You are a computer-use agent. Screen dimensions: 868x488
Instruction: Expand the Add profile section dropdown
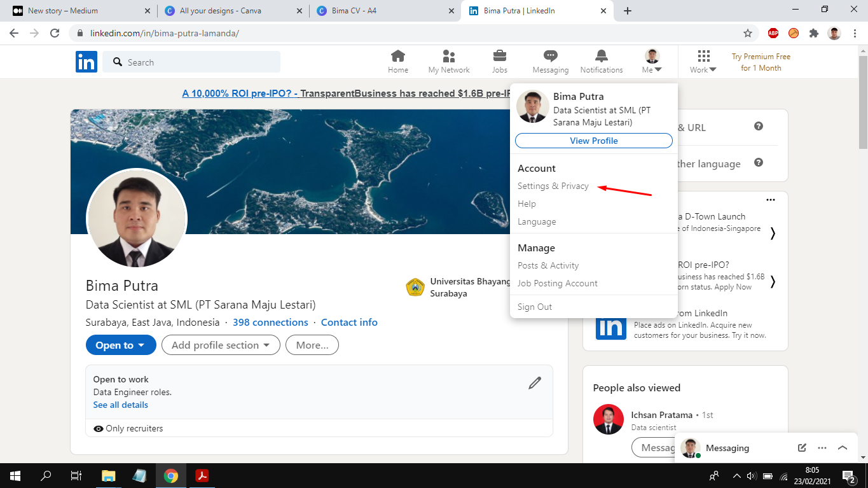coord(221,344)
